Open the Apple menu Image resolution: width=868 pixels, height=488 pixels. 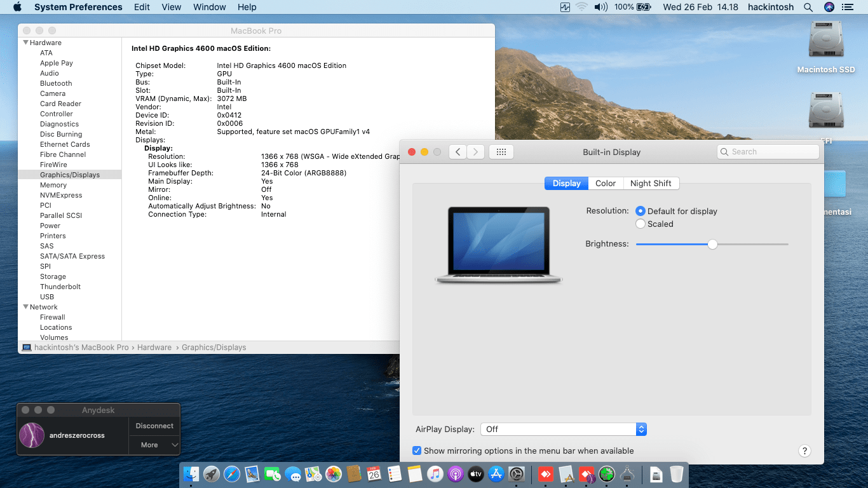pos(17,7)
